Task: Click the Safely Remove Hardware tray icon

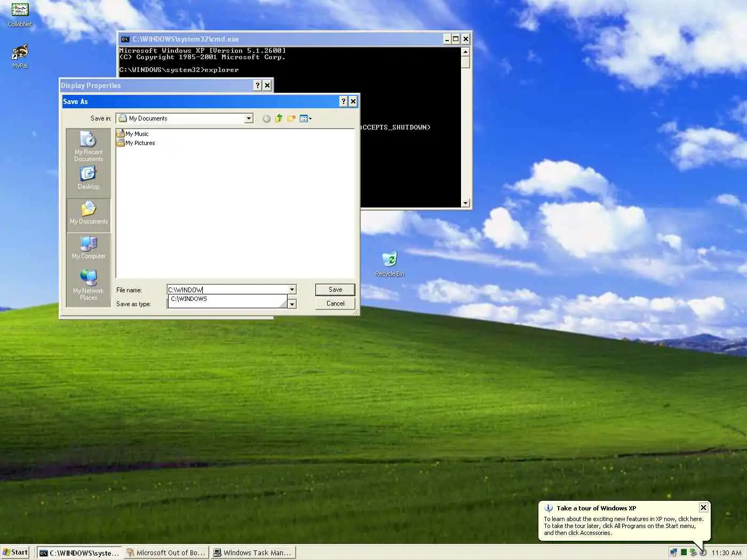Action: coord(693,553)
